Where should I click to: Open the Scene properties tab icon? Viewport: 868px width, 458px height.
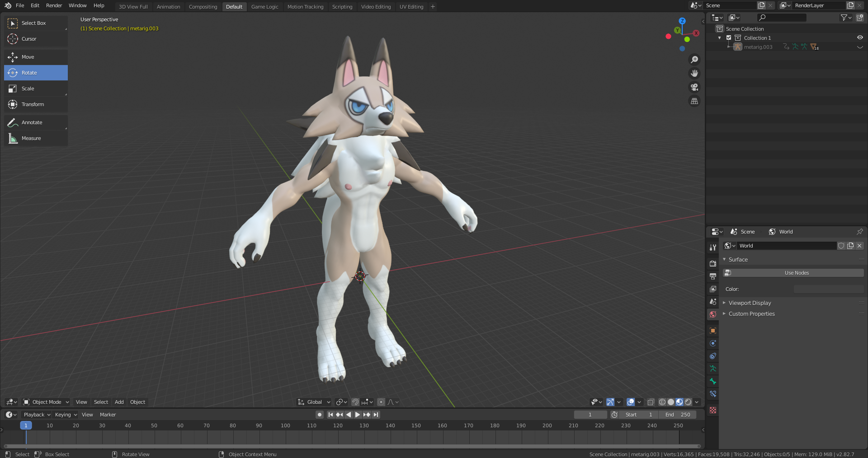click(713, 301)
